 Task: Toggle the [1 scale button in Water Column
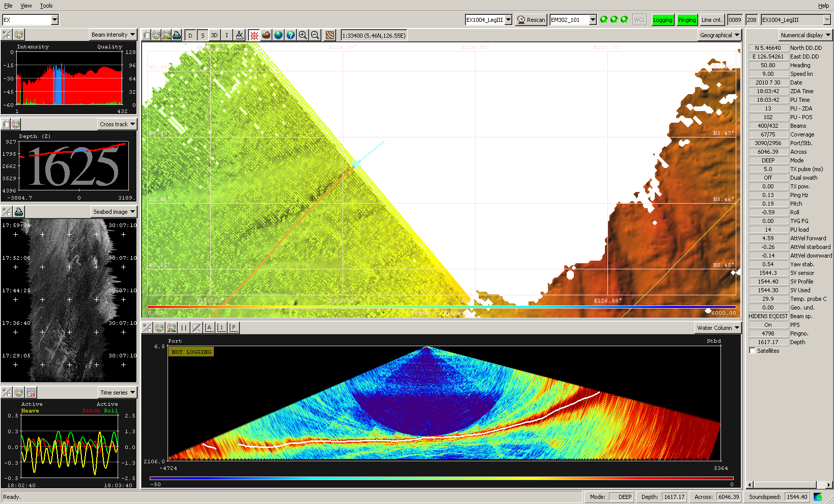pyautogui.click(x=221, y=328)
